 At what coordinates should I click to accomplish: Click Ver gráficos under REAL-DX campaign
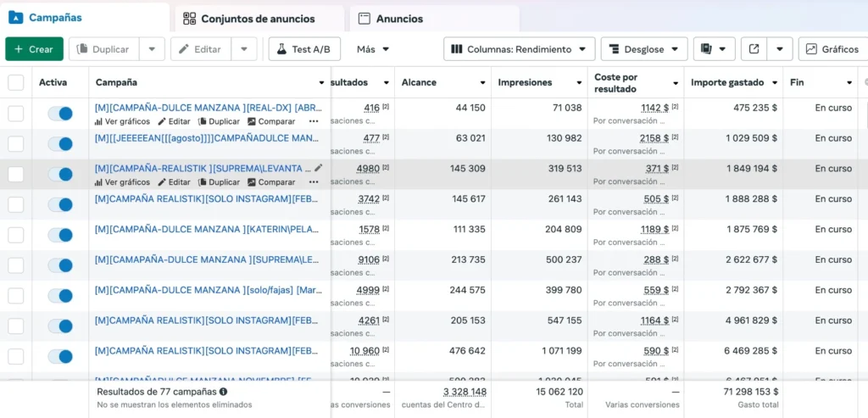pos(122,121)
